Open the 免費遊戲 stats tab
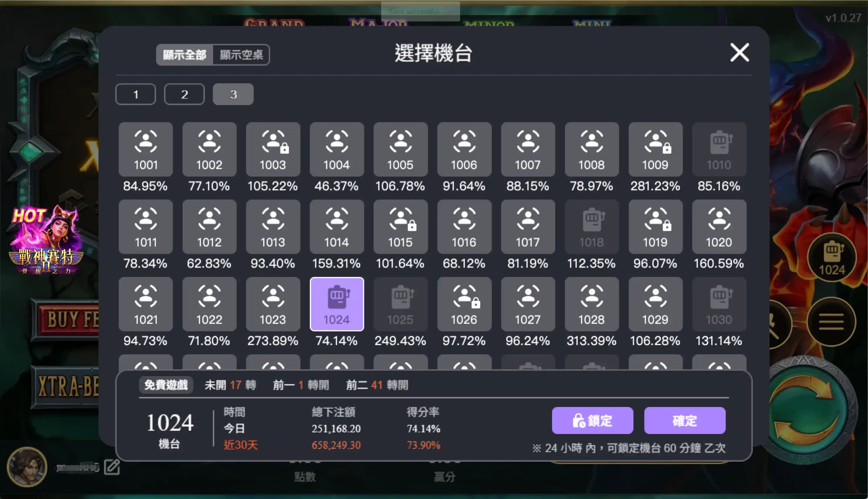Screen dimensions: 868x499 pyautogui.click(x=166, y=385)
